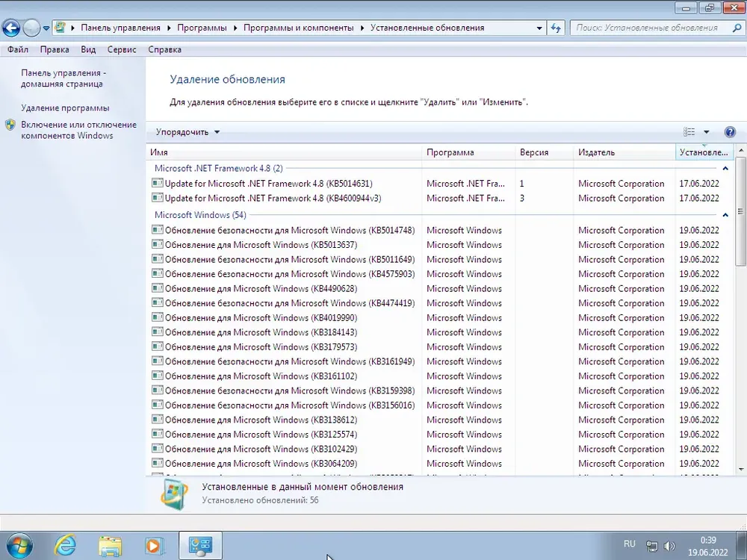Collapse the Microsoft .NET Framework 4.8 group
This screenshot has width=747, height=560.
click(725, 169)
